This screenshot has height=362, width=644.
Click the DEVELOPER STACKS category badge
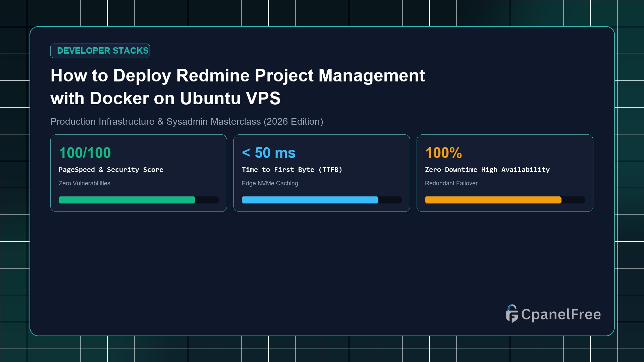pos(100,51)
